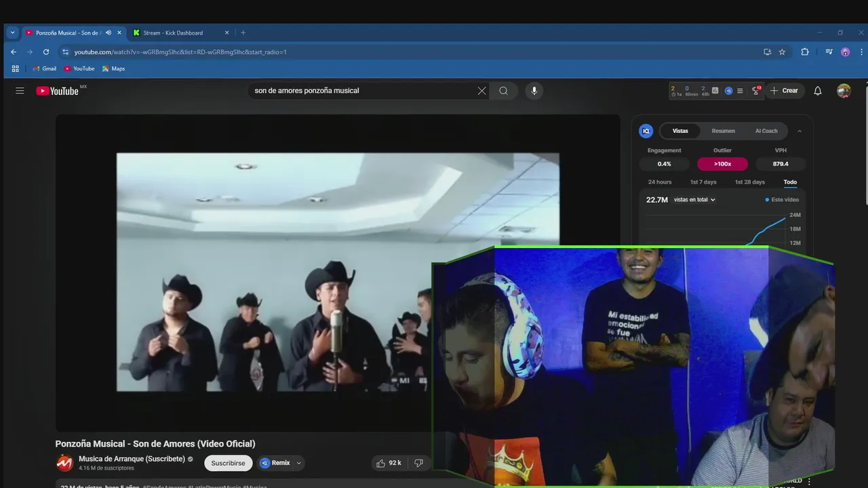This screenshot has height=488, width=868.
Task: Clear the search box with the X
Action: (x=481, y=91)
